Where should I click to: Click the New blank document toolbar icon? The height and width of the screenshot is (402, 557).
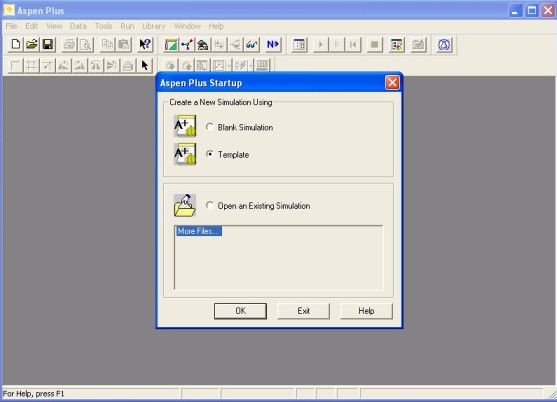pyautogui.click(x=15, y=45)
